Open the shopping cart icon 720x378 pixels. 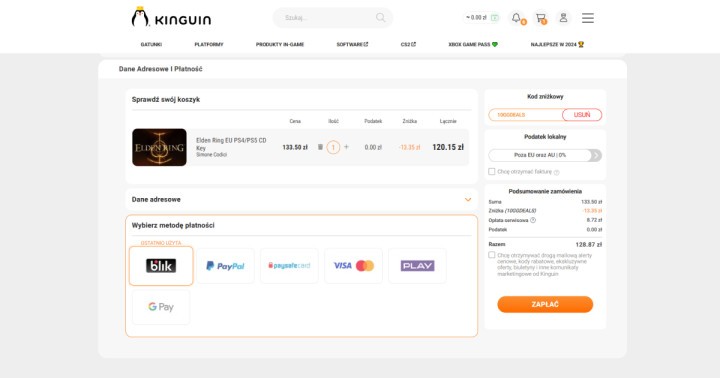point(541,18)
